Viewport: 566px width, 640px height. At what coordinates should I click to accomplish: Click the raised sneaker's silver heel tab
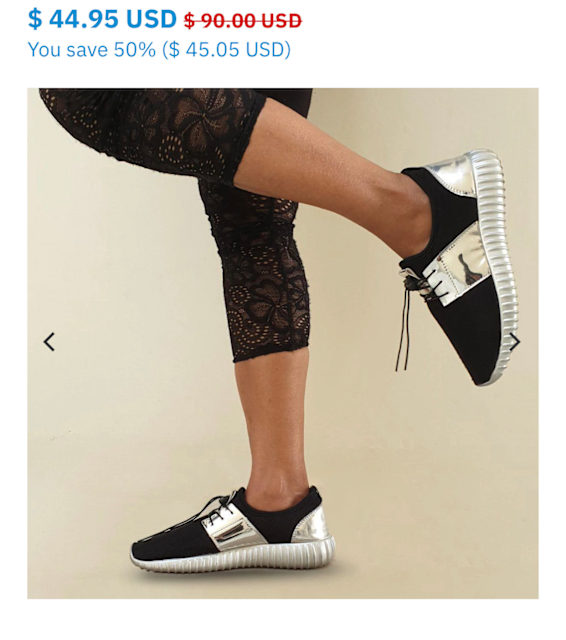[x=453, y=173]
